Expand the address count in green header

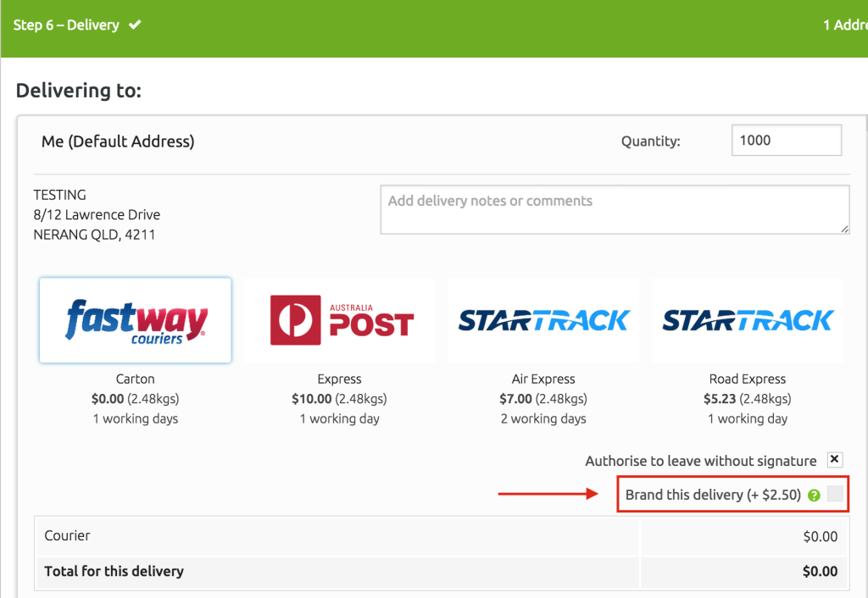(x=844, y=25)
